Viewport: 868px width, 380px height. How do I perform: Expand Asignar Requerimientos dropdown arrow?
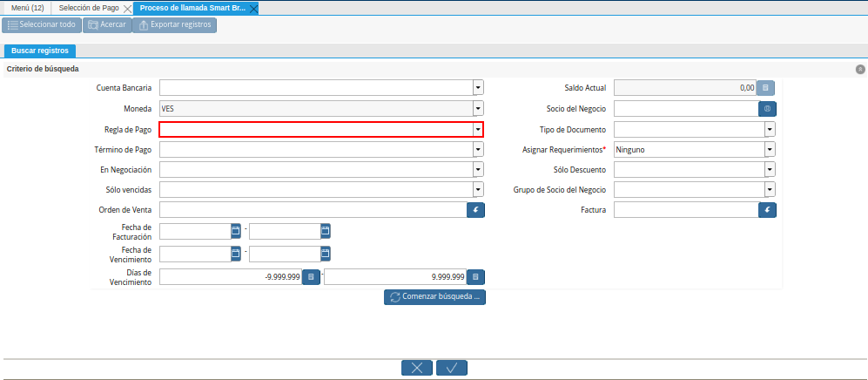click(770, 150)
